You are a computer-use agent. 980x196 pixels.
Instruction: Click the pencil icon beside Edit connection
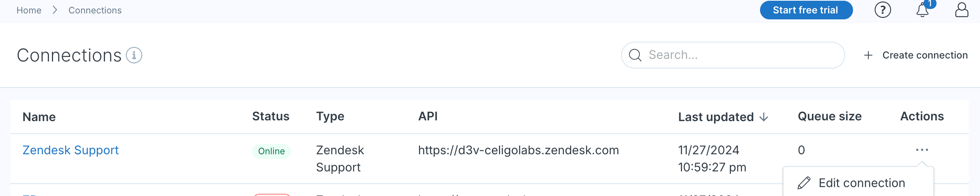tap(804, 183)
